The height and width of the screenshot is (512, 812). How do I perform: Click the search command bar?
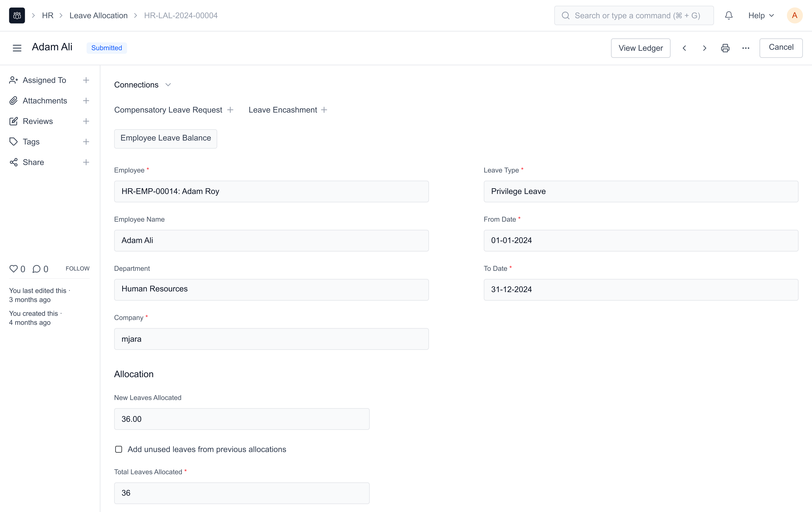(x=634, y=16)
